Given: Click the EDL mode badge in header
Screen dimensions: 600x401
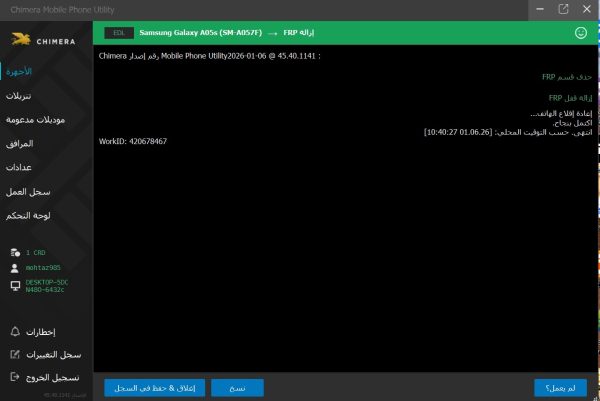Looking at the screenshot, I should tap(119, 33).
